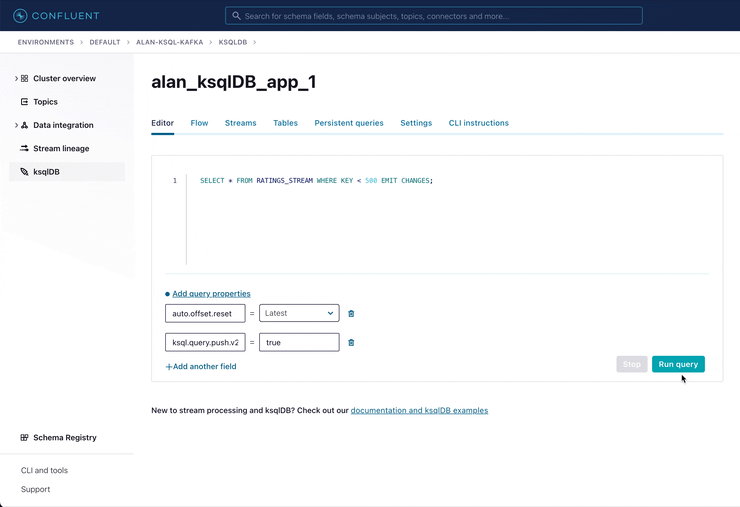Viewport: 740px width, 507px height.
Task: Click the Stream lineage arrows icon
Action: point(25,148)
